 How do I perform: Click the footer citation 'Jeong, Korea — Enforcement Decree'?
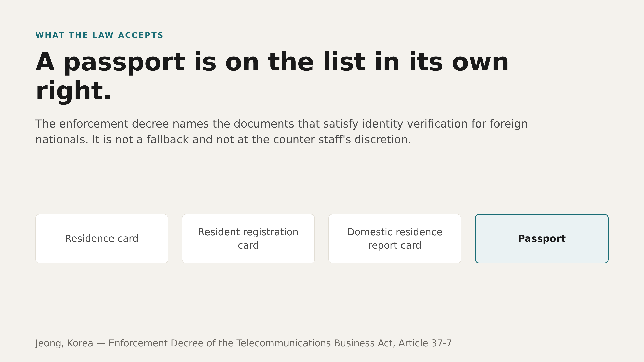(244, 343)
